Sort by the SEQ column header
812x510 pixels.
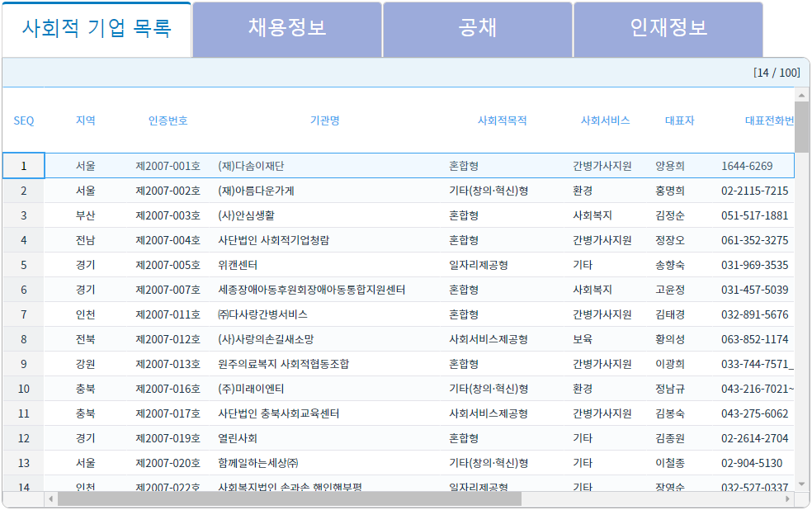(24, 120)
